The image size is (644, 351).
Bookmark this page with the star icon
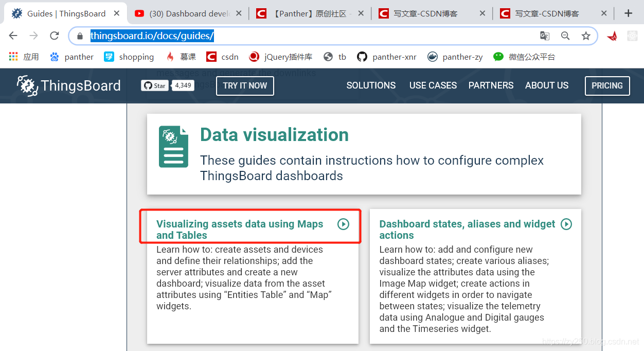(586, 36)
